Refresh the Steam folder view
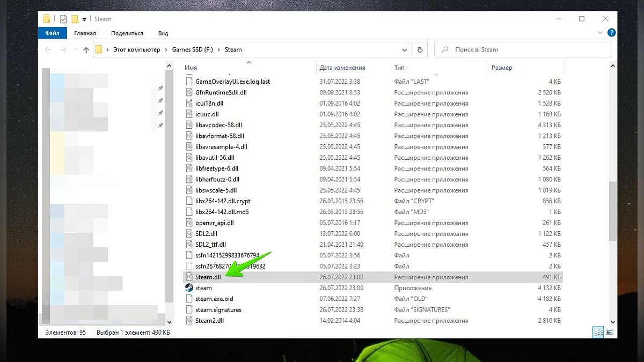This screenshot has height=362, width=644. (420, 49)
